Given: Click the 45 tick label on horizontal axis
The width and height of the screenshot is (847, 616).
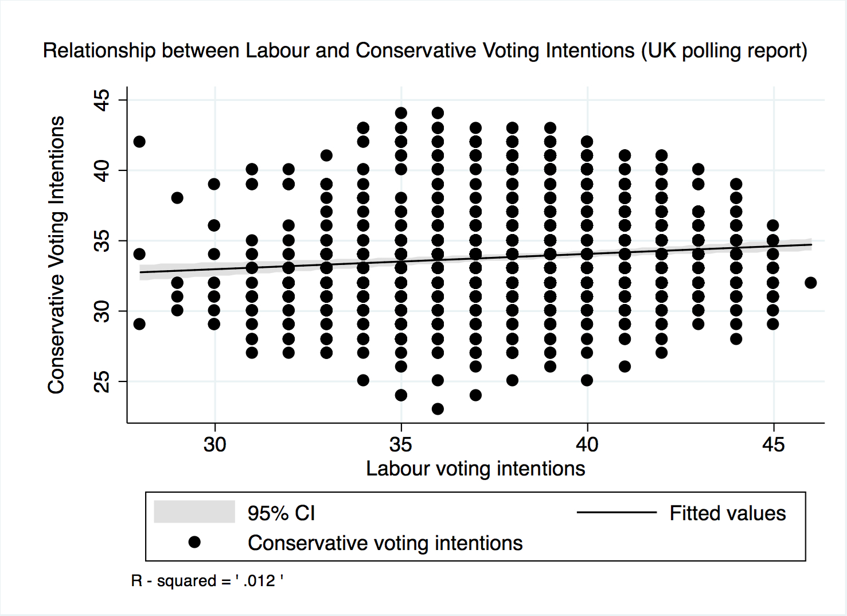Looking at the screenshot, I should 773,444.
